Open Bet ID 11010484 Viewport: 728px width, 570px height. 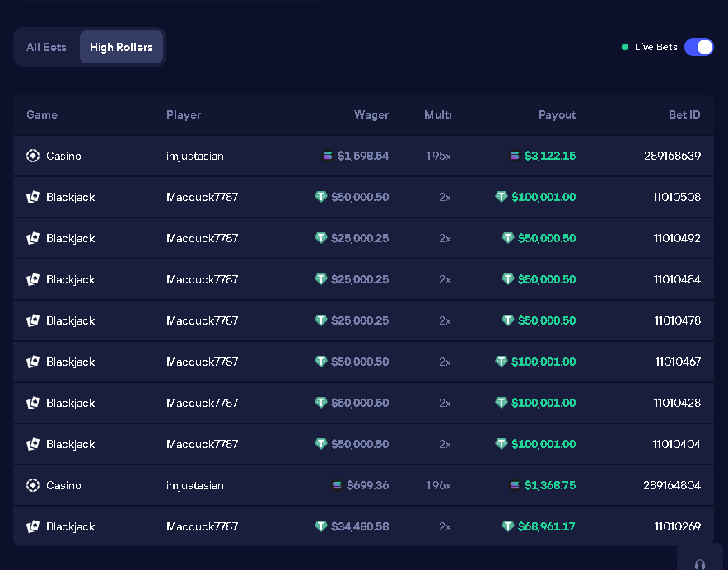[677, 279]
